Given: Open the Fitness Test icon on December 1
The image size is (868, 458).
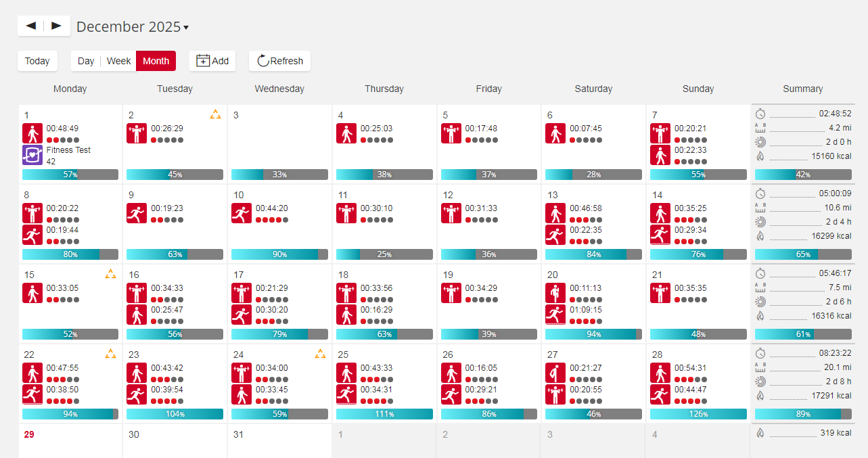Looking at the screenshot, I should click(x=32, y=155).
